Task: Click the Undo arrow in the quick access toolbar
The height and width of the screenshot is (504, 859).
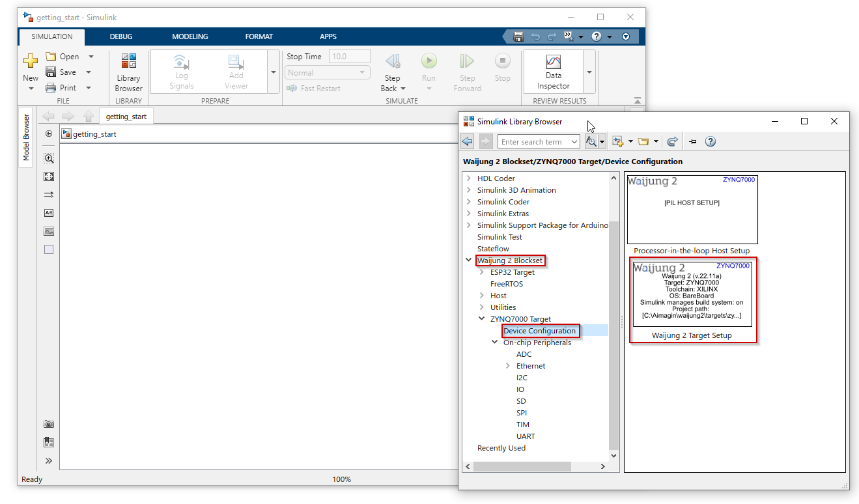Action: tap(535, 36)
